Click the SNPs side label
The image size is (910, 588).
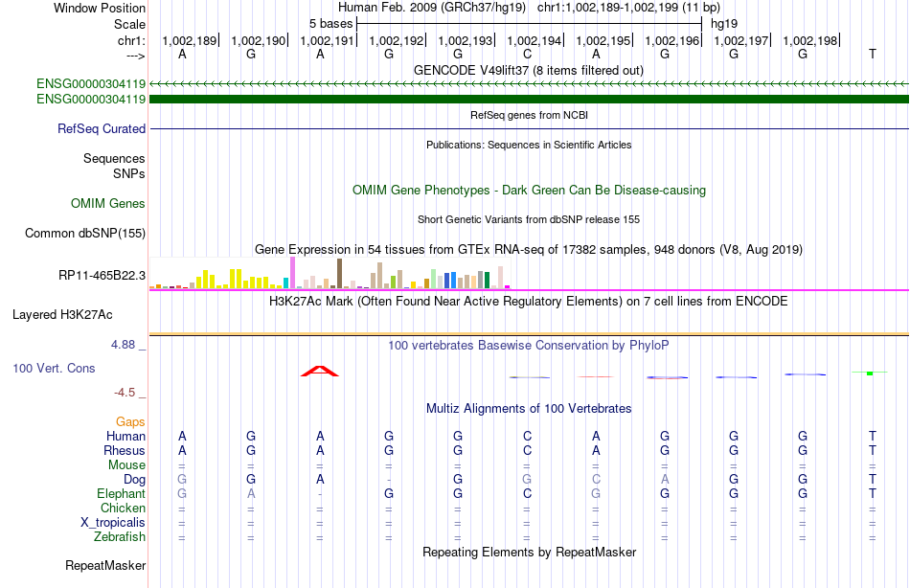point(129,173)
